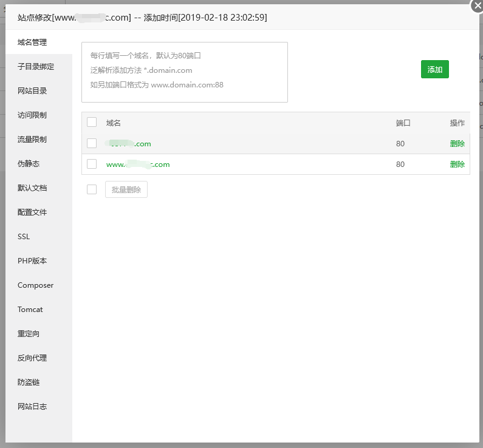
Task: Click the 批量删除 button
Action: point(126,189)
